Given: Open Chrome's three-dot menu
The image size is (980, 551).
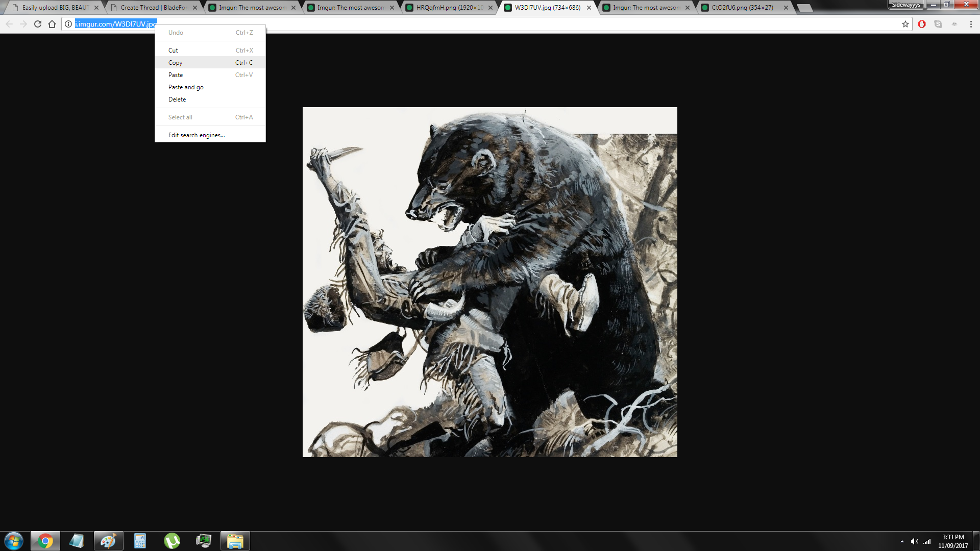Looking at the screenshot, I should [971, 24].
